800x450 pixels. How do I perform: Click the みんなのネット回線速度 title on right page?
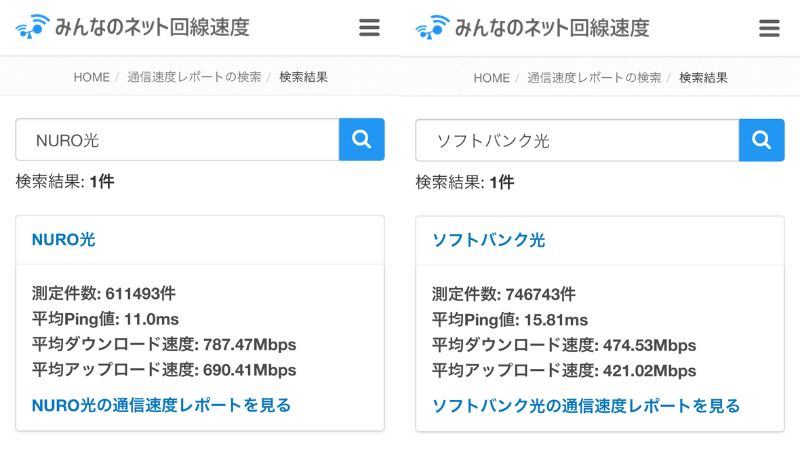tap(552, 28)
